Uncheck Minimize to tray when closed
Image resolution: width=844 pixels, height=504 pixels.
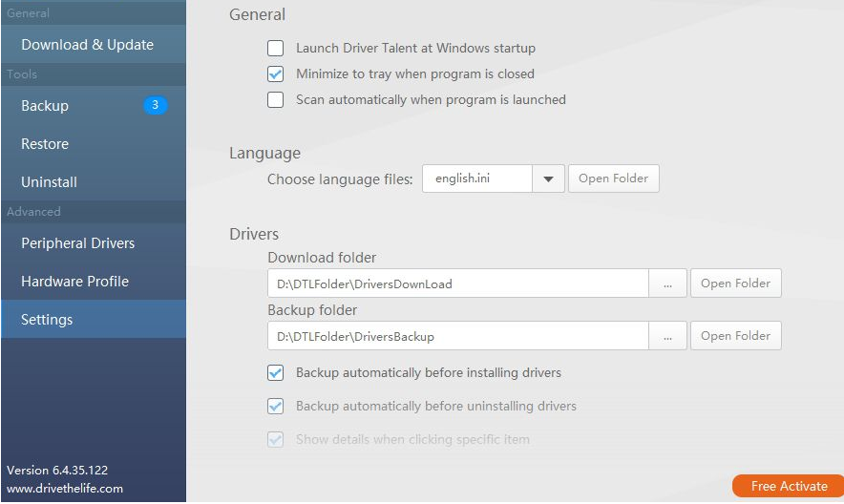coord(276,73)
